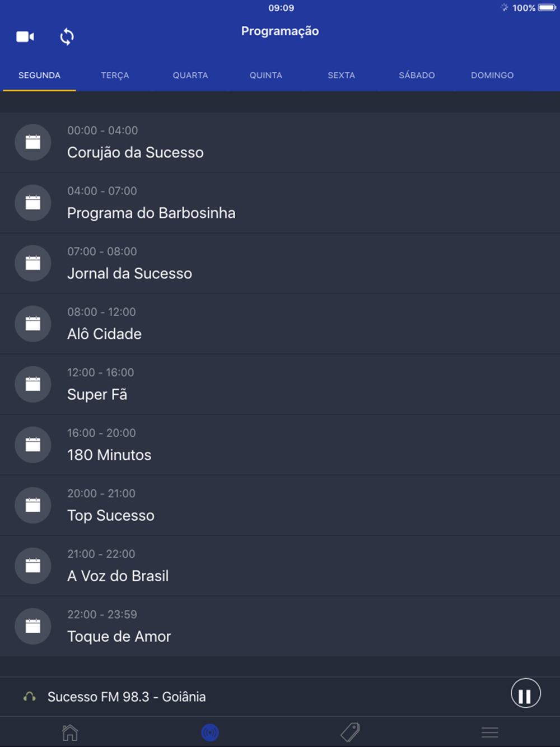
Task: Tap the A Voz do Brasil entry
Action: 280,566
